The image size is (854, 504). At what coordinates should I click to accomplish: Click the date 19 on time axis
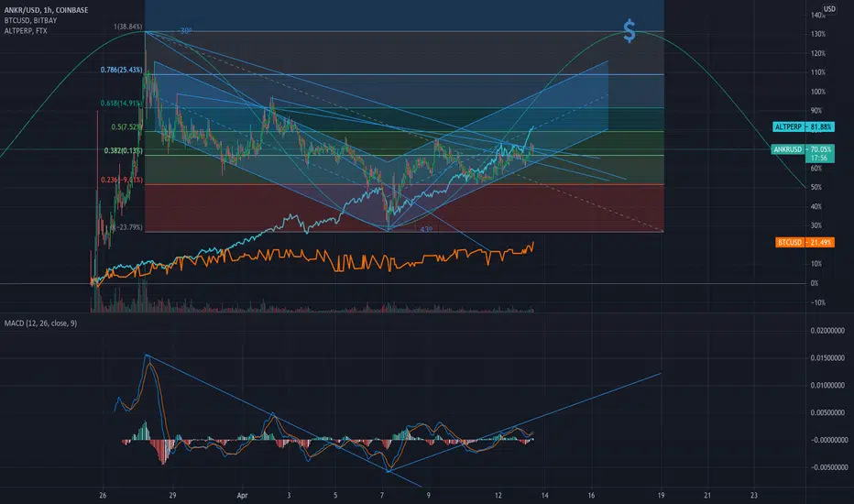[x=661, y=495]
